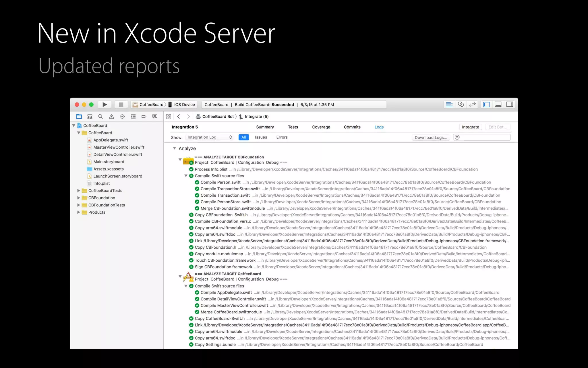Filter log to All
588x368 pixels.
[x=244, y=137]
